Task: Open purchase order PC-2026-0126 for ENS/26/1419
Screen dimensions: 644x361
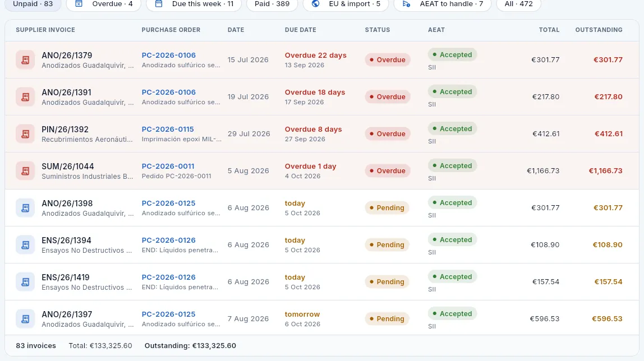Action: click(168, 277)
